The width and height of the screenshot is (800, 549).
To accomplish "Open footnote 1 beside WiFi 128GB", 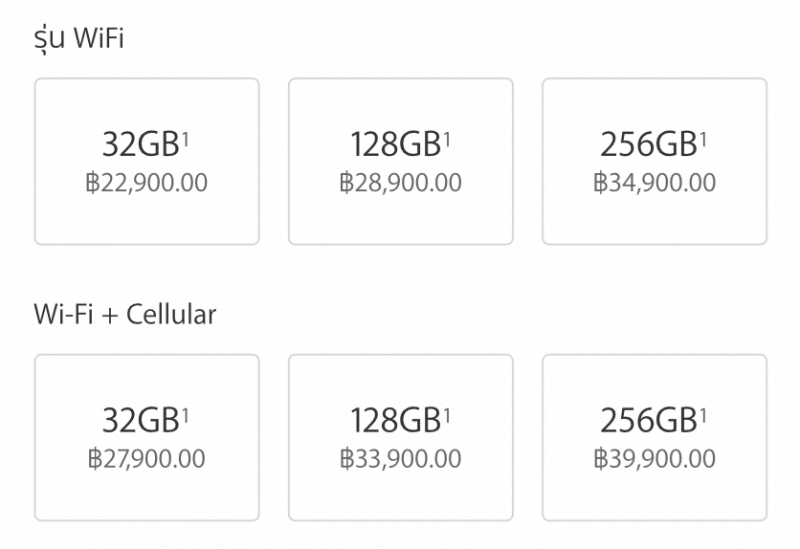I will [x=447, y=139].
